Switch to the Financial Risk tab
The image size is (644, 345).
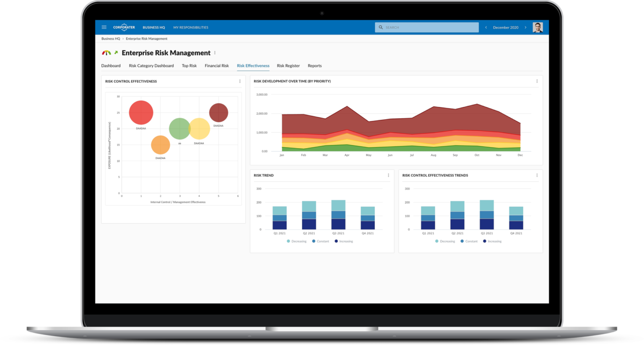click(217, 66)
